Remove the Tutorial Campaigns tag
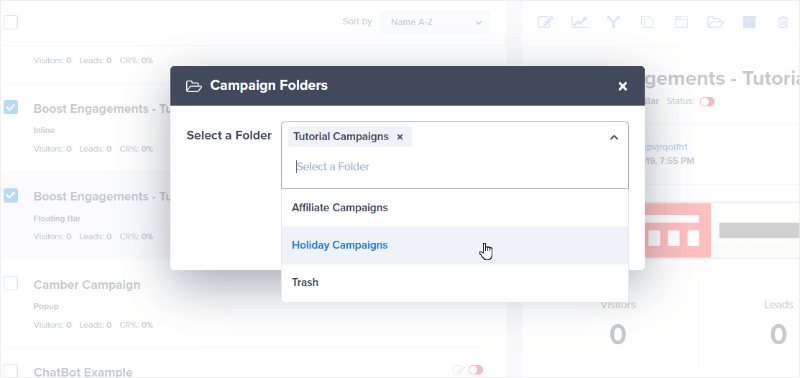800x378 pixels. pos(400,137)
